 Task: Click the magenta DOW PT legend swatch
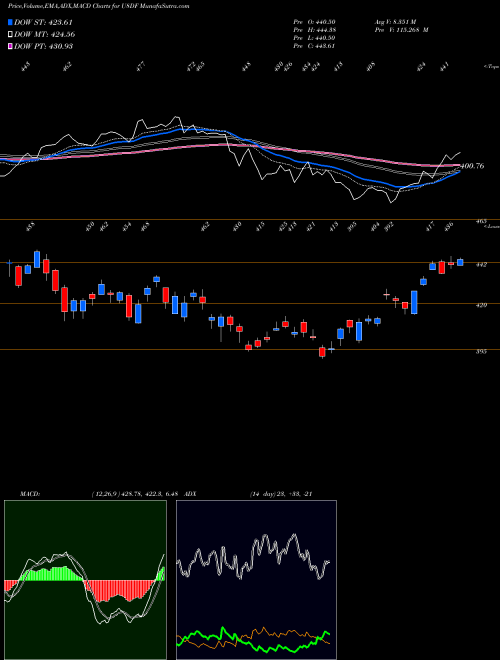click(x=10, y=46)
